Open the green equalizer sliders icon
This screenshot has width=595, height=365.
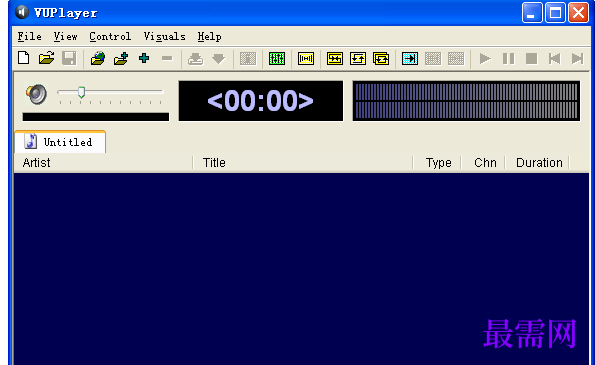pyautogui.click(x=277, y=59)
